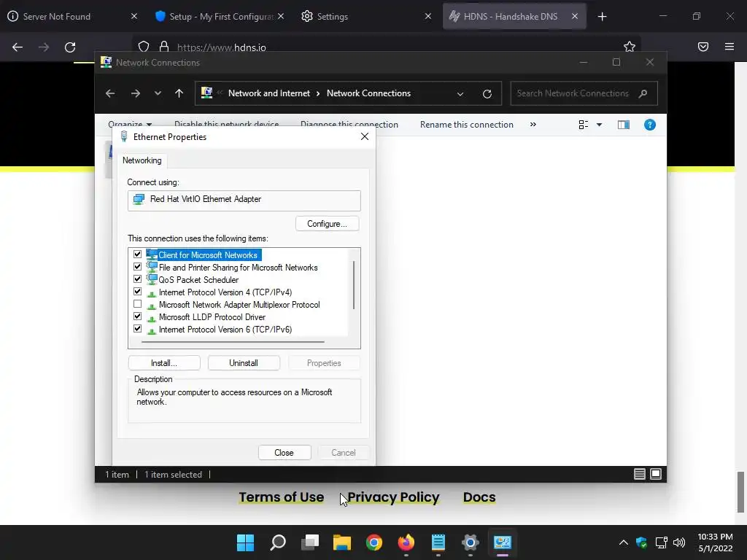Open a new browser tab
This screenshot has height=560, width=747.
pos(602,17)
